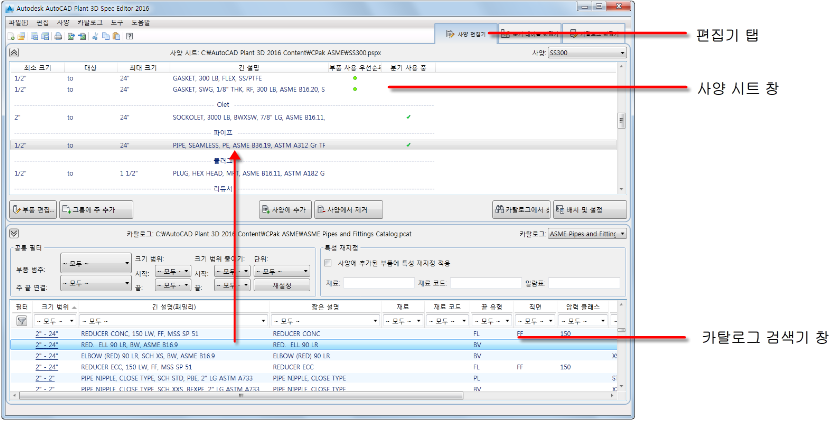Click the 카탈로그에서 binoculars button
The height and width of the screenshot is (421, 832).
[522, 210]
